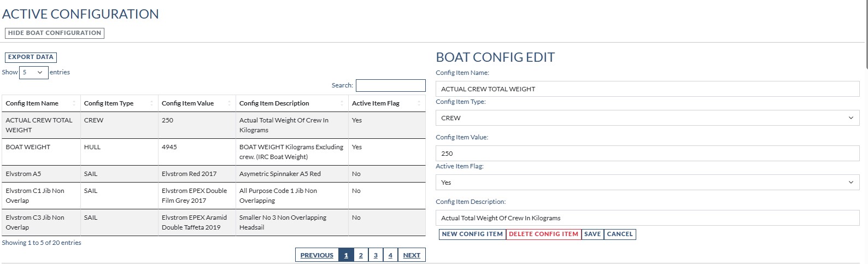The width and height of the screenshot is (868, 264).
Task: Expand the Config Item Type dropdown
Action: pyautogui.click(x=647, y=118)
